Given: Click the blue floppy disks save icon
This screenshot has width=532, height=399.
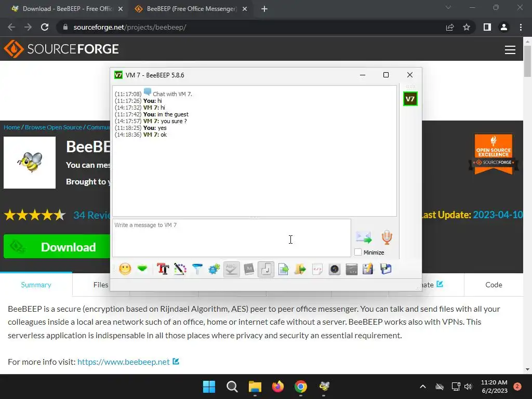Looking at the screenshot, I should (386, 270).
